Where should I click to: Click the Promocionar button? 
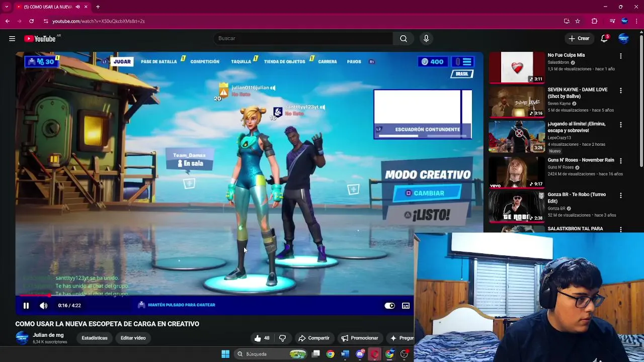click(359, 338)
